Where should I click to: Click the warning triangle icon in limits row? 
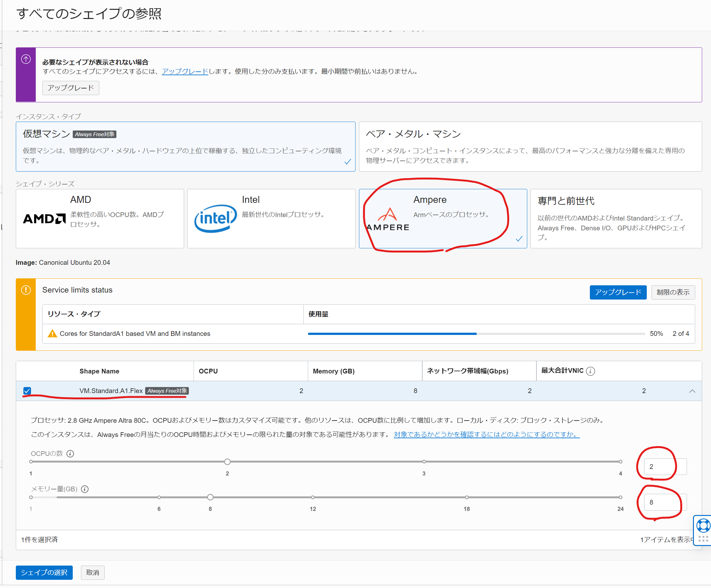pyautogui.click(x=52, y=334)
